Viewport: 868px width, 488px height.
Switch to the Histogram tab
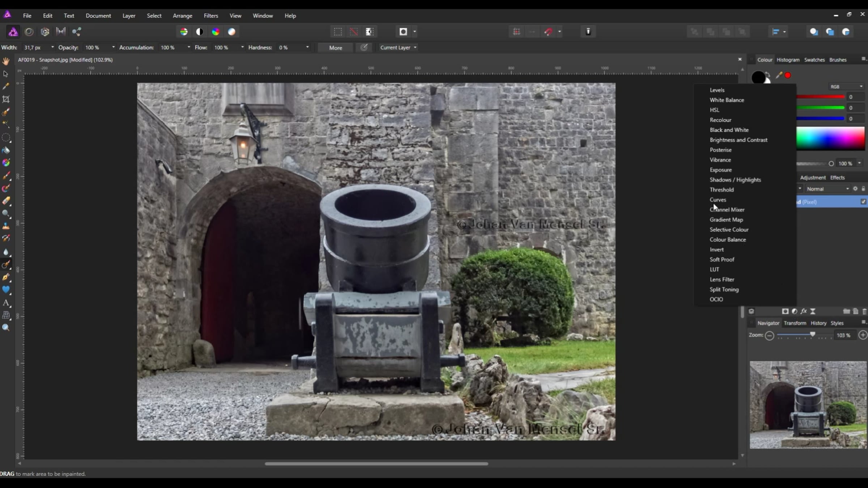point(788,60)
